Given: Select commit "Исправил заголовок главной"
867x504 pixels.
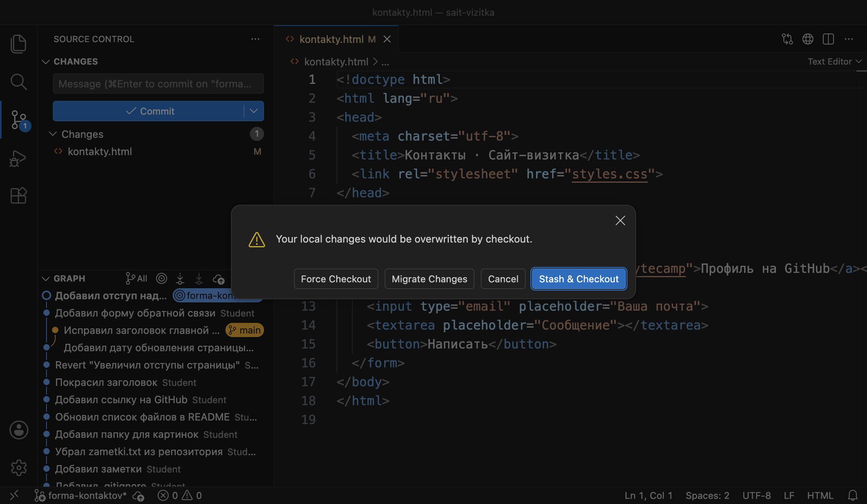Looking at the screenshot, I should pos(141,330).
